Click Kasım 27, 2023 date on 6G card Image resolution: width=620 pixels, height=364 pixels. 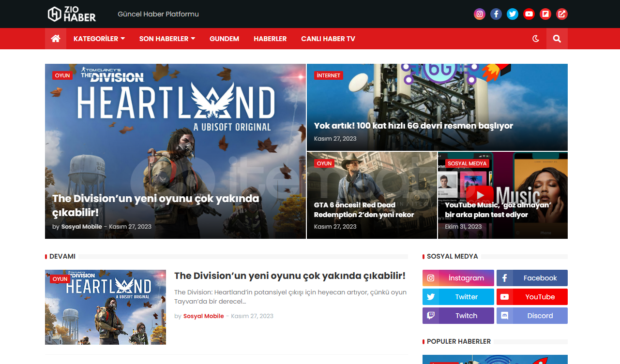click(x=335, y=139)
